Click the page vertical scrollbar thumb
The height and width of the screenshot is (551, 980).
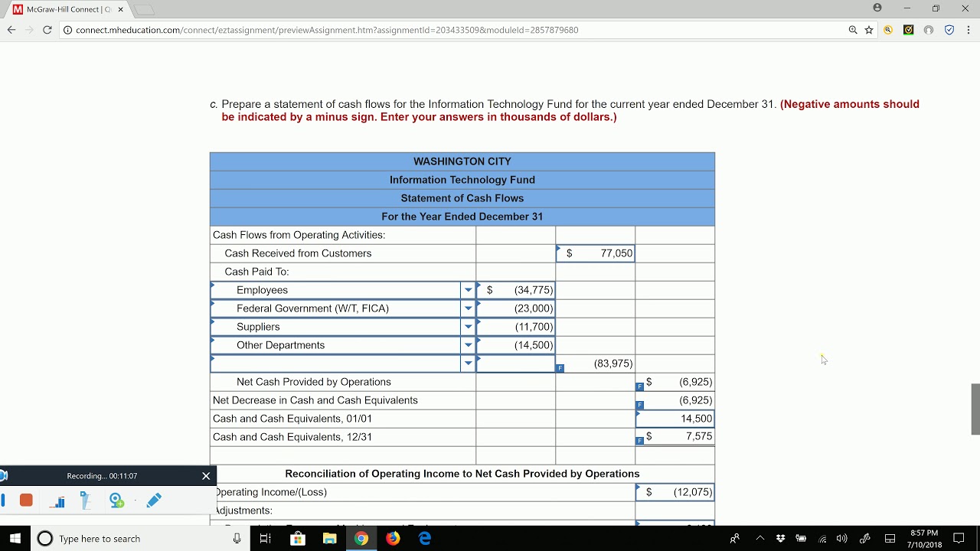coord(975,409)
